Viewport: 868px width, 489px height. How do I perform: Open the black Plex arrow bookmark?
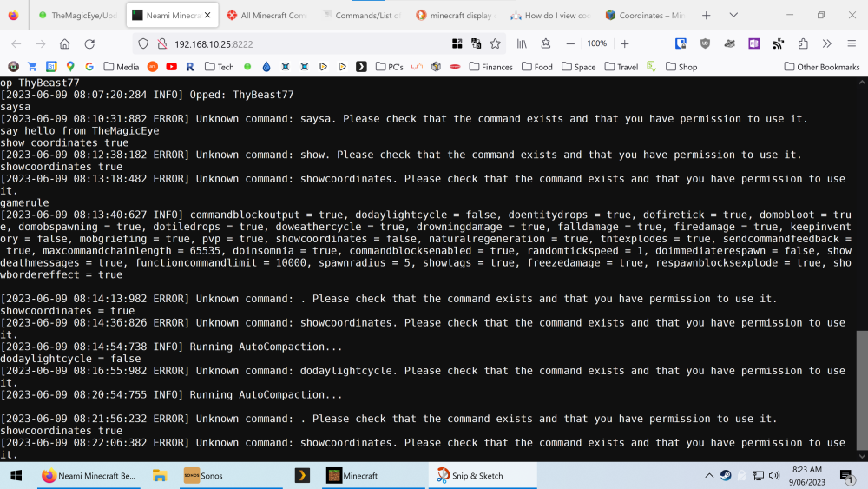361,67
